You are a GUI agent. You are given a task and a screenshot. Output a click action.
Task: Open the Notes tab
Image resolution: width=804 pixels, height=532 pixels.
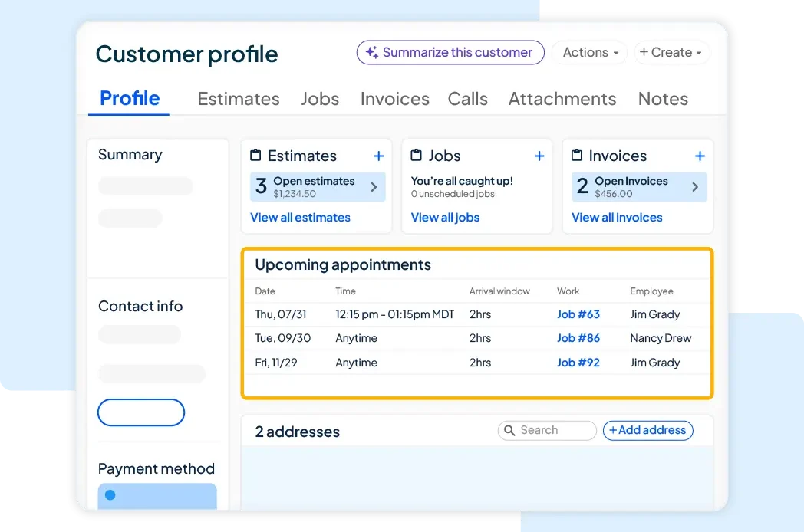pyautogui.click(x=663, y=99)
